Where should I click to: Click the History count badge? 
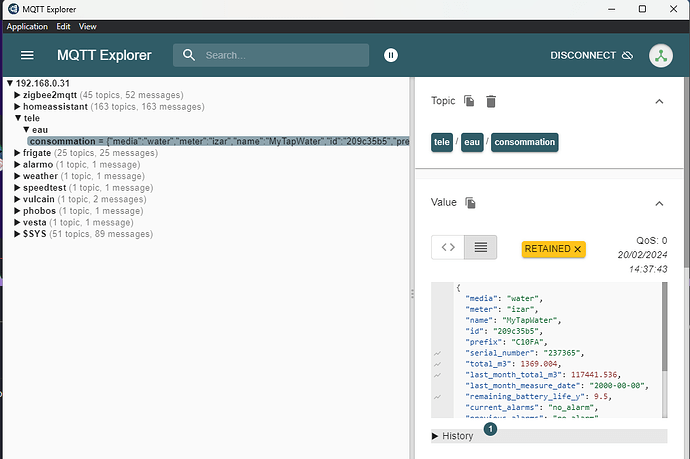click(x=490, y=429)
